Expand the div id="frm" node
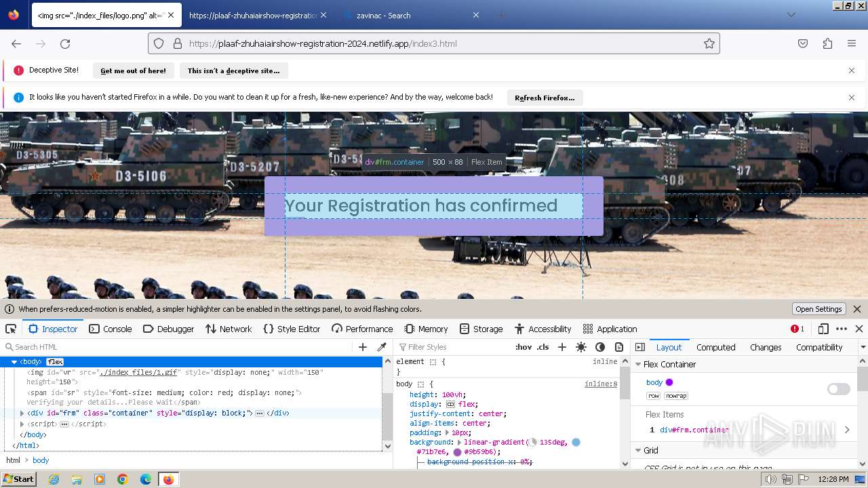Screen dimensions: 868x488 22,413
